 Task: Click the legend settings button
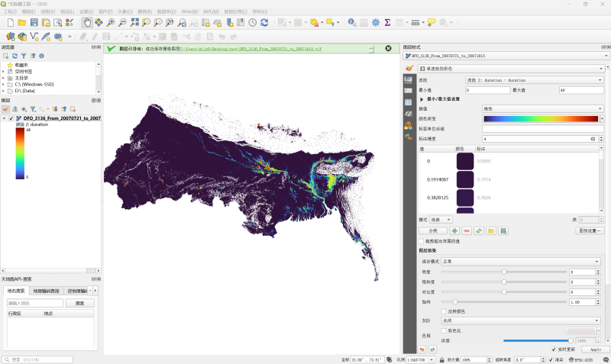pos(590,231)
